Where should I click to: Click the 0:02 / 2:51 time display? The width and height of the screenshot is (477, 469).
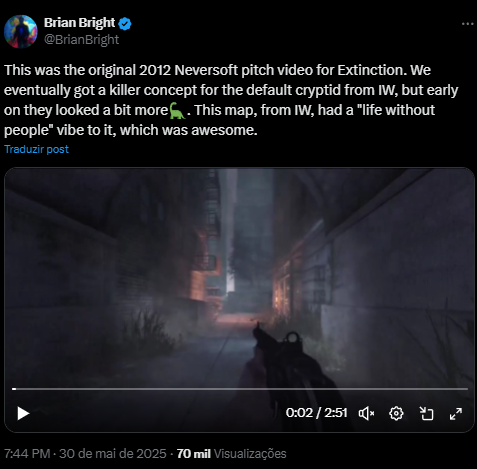[316, 413]
